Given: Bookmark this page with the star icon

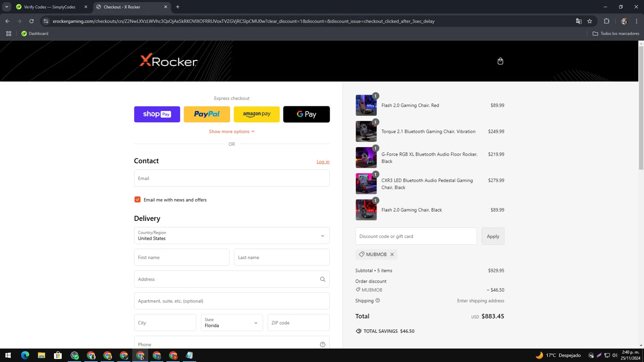Looking at the screenshot, I should tap(590, 21).
